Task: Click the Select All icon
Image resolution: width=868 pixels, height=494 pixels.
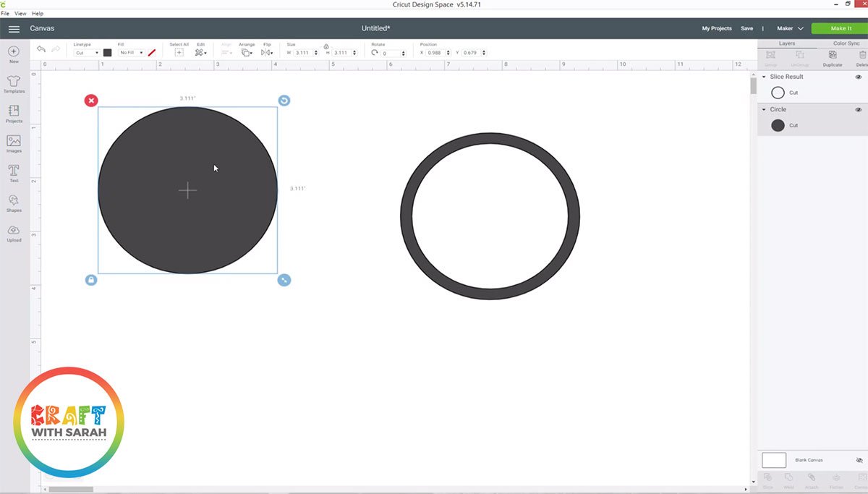Action: [179, 52]
